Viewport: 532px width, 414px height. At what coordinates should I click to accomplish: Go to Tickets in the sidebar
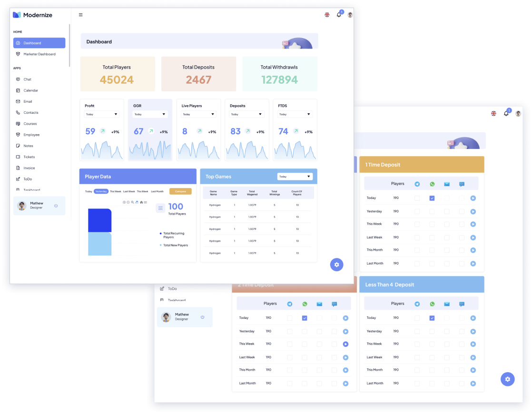[29, 157]
